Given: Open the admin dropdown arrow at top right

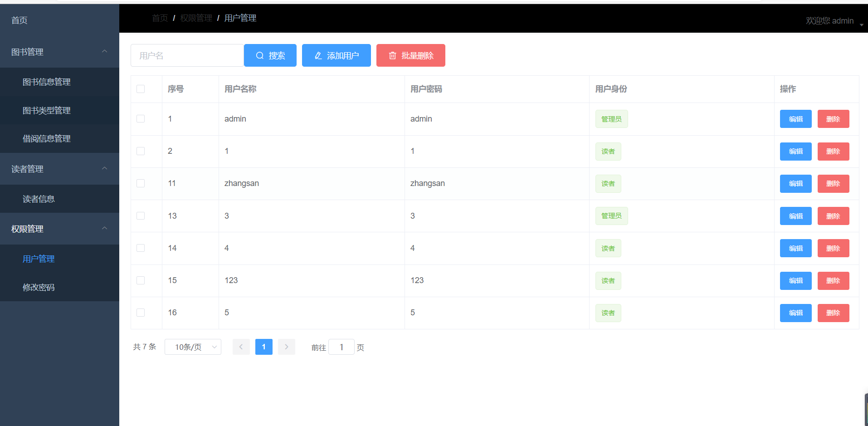Looking at the screenshot, I should point(861,24).
